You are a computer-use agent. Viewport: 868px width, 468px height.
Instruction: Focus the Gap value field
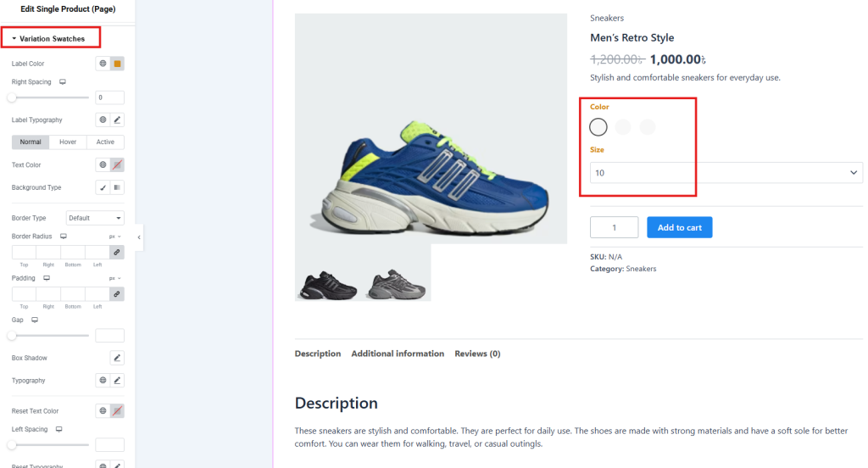[x=109, y=336]
